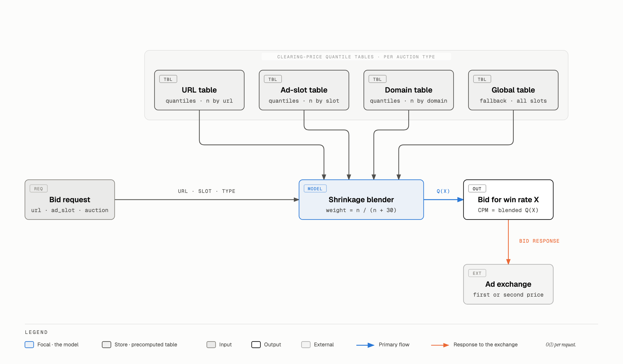Image resolution: width=623 pixels, height=364 pixels.
Task: Select the URL table node
Action: (x=199, y=90)
